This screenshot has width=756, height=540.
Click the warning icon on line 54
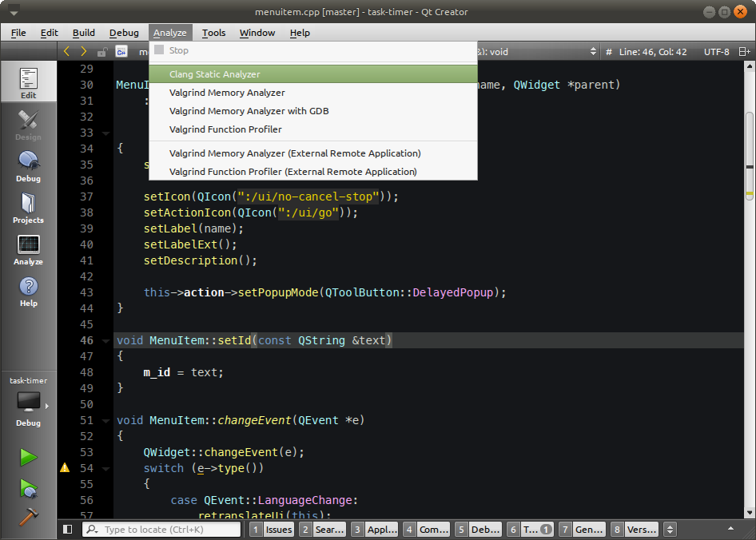(65, 467)
